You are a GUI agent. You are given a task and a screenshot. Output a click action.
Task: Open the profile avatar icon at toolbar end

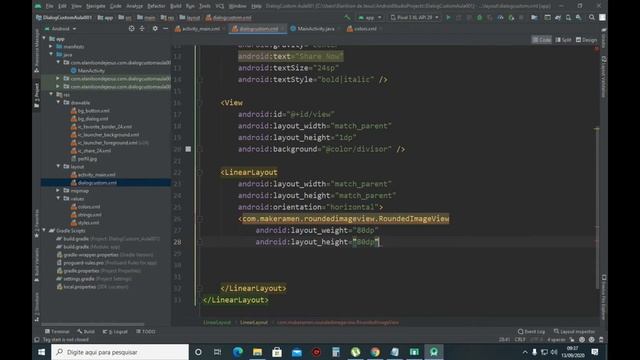602,18
